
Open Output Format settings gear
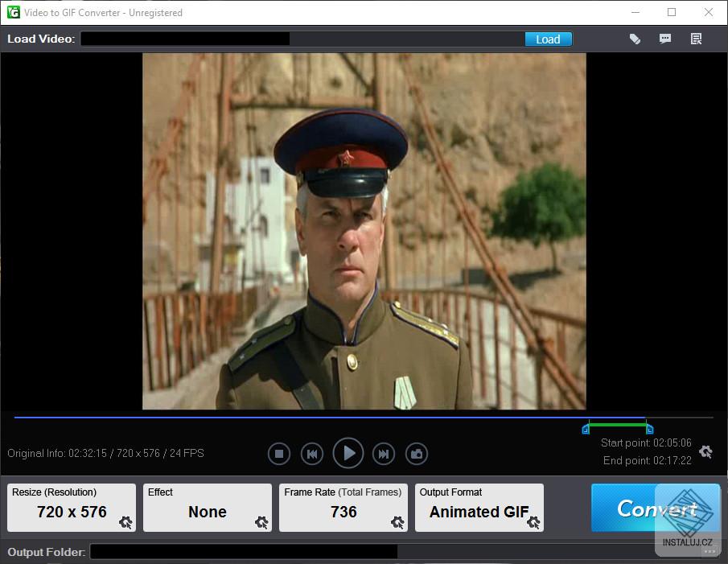point(533,522)
